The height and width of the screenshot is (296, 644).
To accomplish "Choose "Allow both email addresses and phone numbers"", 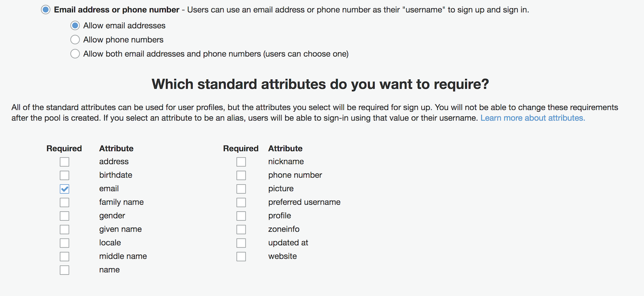I will (75, 53).
